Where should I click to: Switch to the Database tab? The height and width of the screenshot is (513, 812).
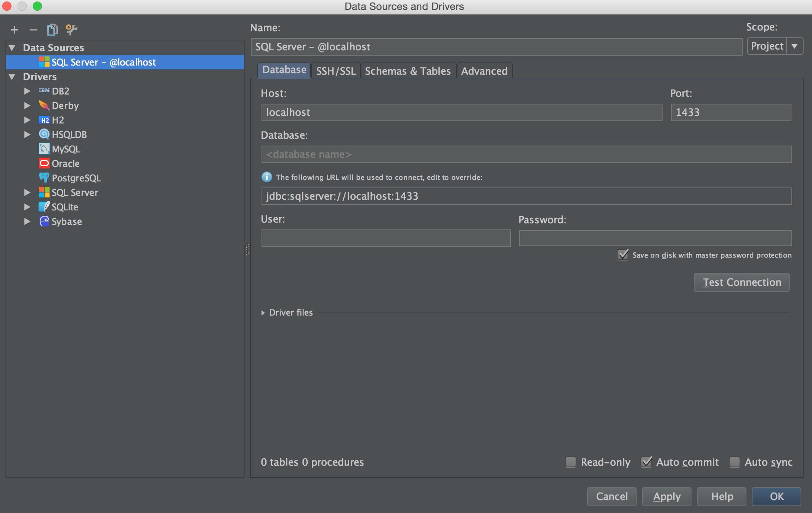tap(284, 70)
